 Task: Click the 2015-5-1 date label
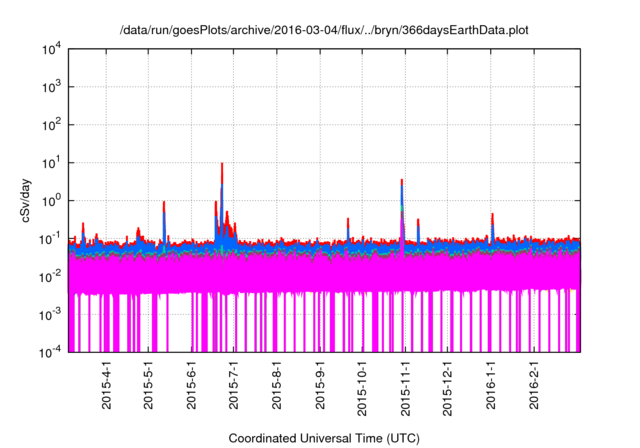pos(149,385)
